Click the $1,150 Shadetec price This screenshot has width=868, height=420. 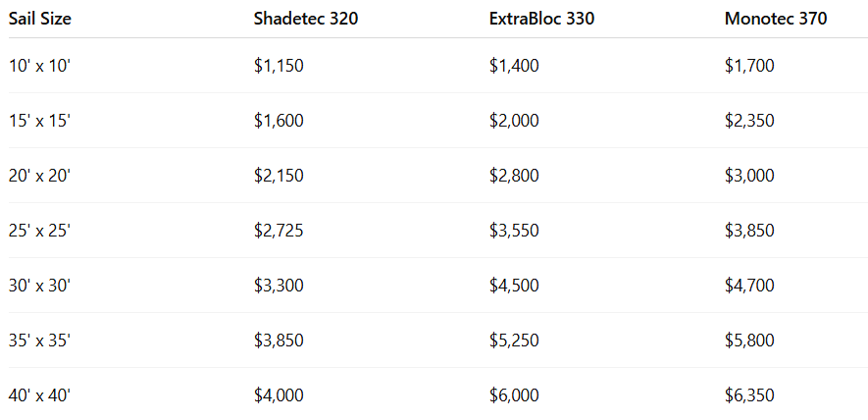[279, 66]
